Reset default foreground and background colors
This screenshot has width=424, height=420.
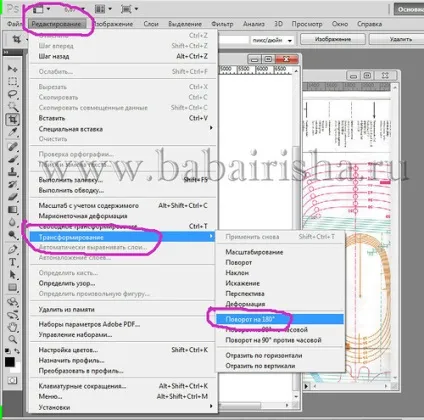pos(8,351)
